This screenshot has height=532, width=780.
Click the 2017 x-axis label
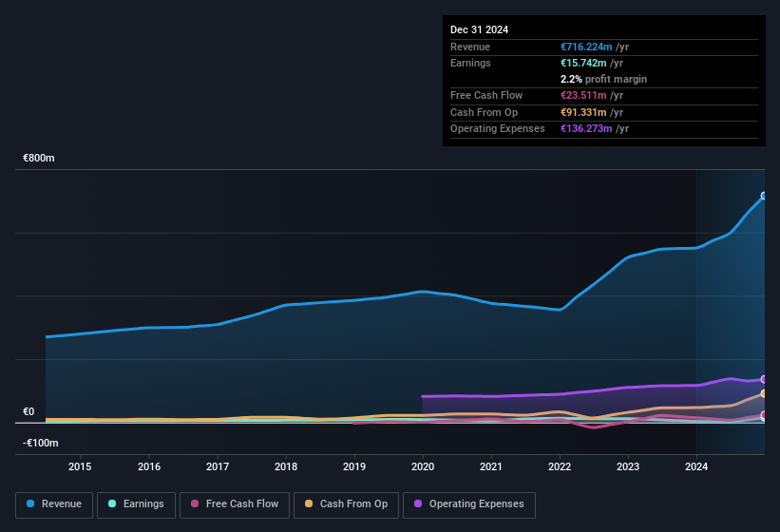218,466
